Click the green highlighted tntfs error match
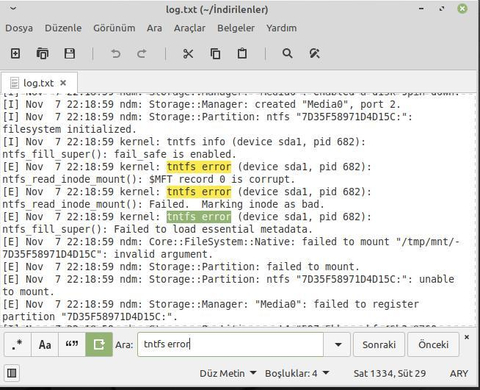The image size is (480, 390). pos(199,217)
